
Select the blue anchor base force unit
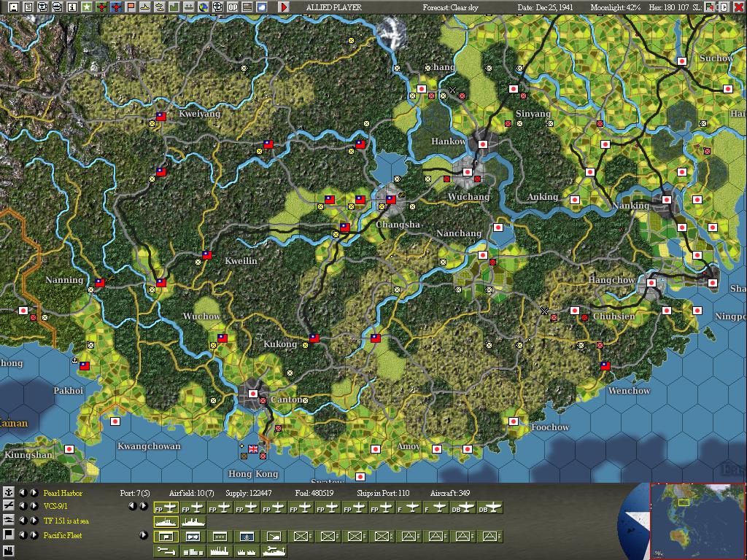point(247,536)
